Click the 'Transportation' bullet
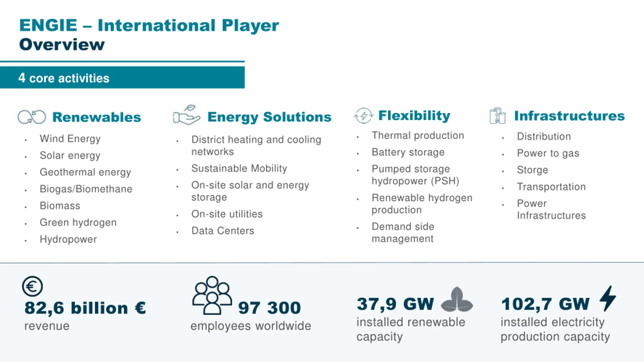This screenshot has height=362, width=644. 551,187
